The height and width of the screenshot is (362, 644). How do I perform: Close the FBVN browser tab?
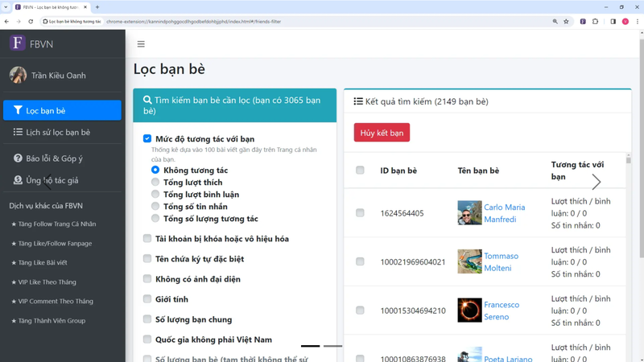(85, 7)
